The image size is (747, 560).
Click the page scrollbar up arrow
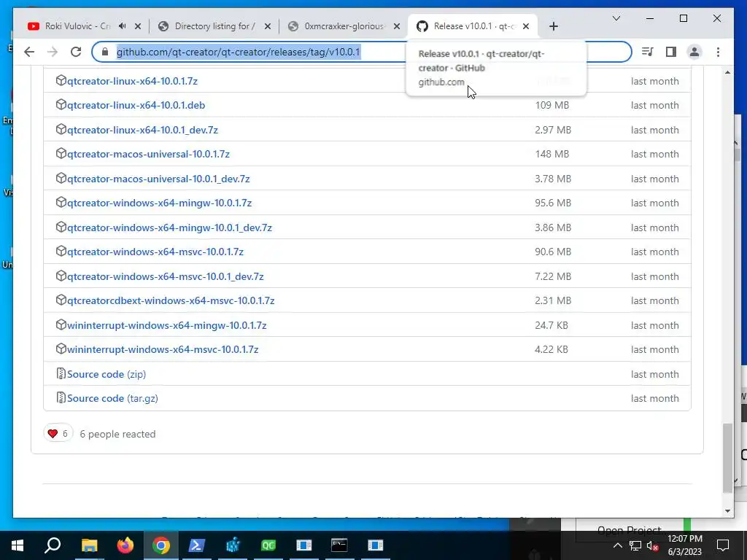point(727,72)
